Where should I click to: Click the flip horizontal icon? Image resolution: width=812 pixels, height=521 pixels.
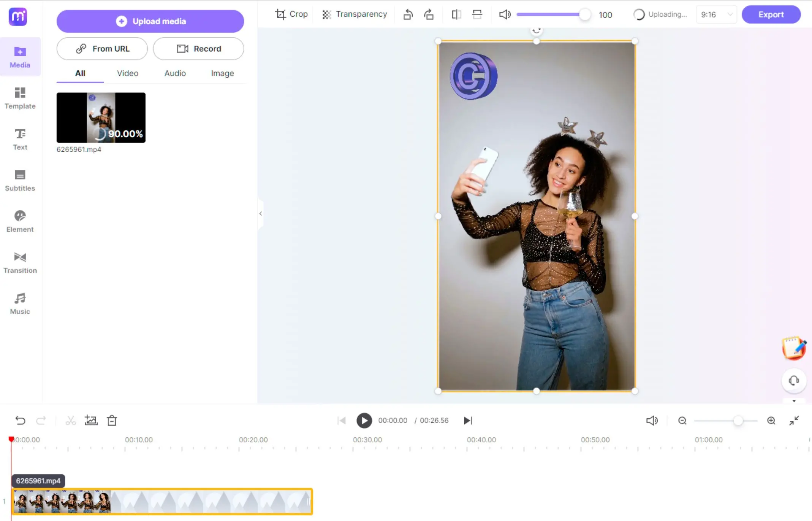[x=456, y=14]
